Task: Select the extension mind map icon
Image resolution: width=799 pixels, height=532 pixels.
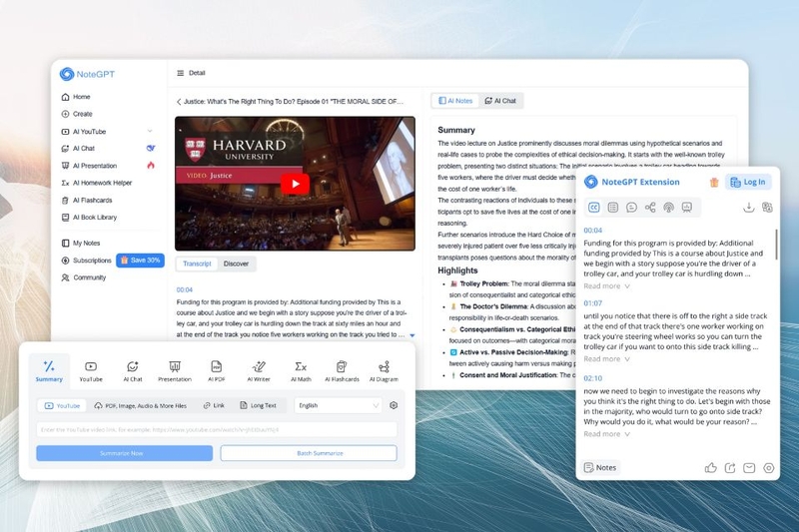Action: pos(650,208)
